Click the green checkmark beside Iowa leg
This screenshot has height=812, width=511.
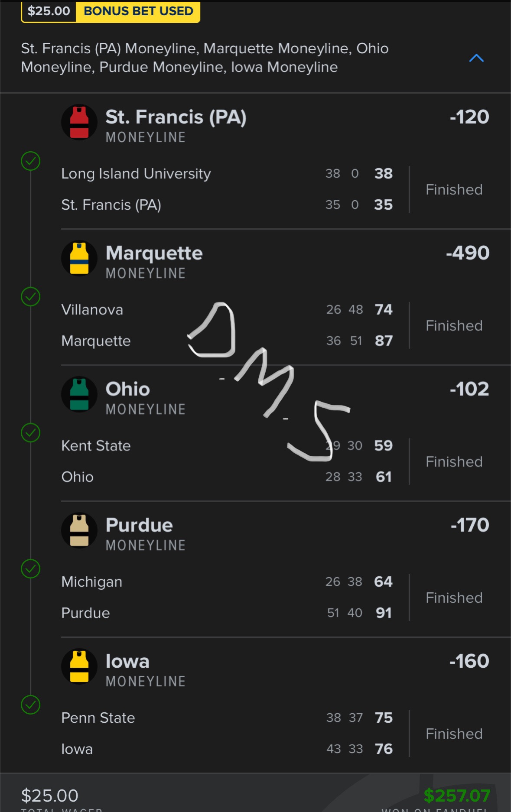coord(31,705)
